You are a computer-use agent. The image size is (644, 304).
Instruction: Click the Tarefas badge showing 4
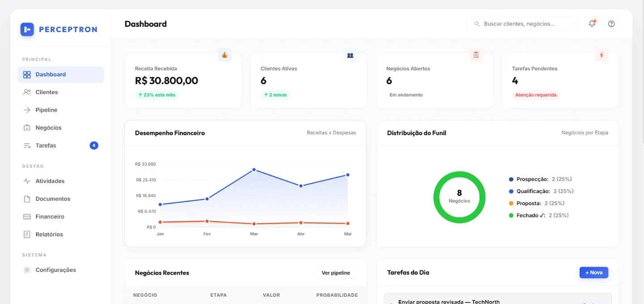(x=94, y=145)
